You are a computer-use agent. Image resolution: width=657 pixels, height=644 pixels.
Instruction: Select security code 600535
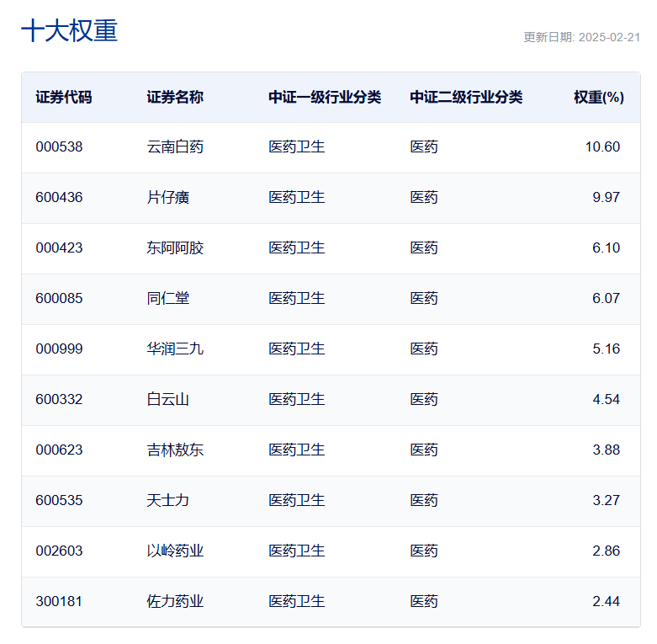pyautogui.click(x=59, y=501)
